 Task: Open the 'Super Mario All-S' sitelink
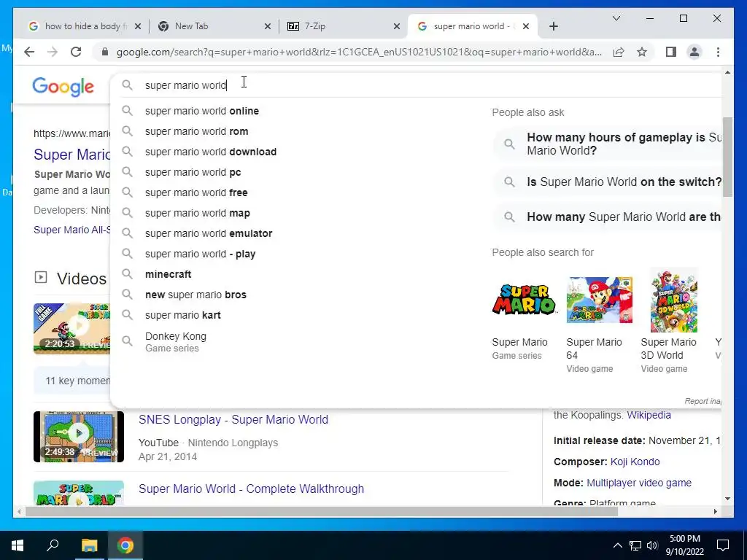coord(72,230)
